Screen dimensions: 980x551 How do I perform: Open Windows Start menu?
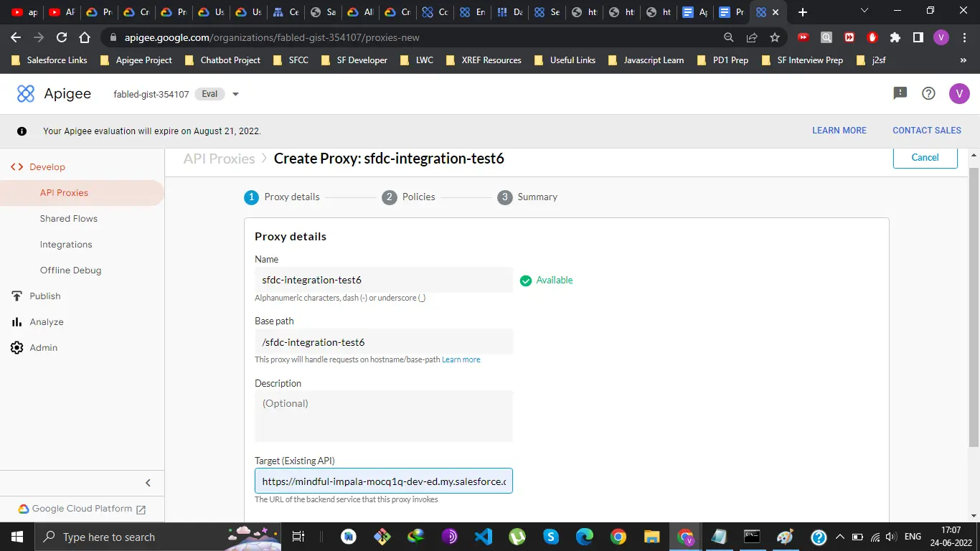tap(17, 537)
